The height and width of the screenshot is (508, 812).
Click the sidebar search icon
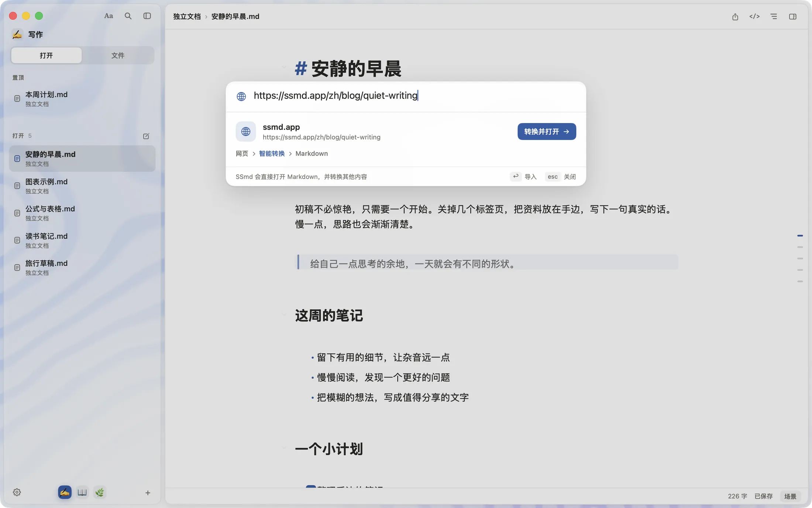click(x=128, y=16)
